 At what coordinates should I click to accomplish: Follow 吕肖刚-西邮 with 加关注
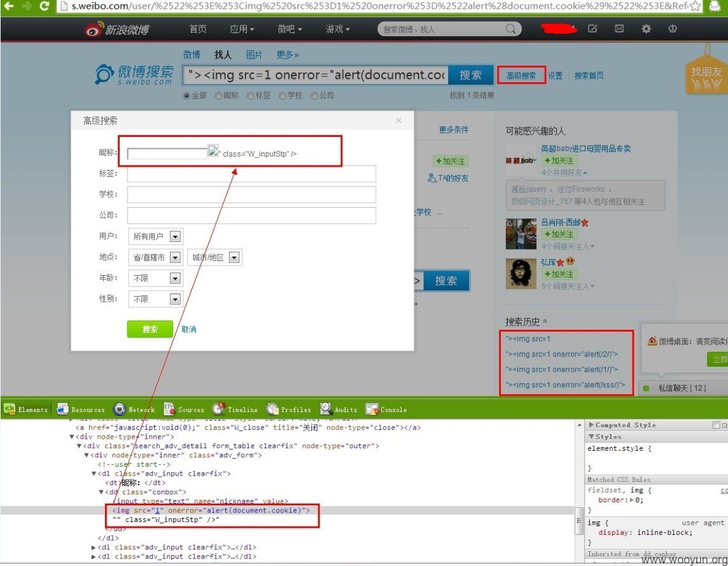pyautogui.click(x=559, y=234)
